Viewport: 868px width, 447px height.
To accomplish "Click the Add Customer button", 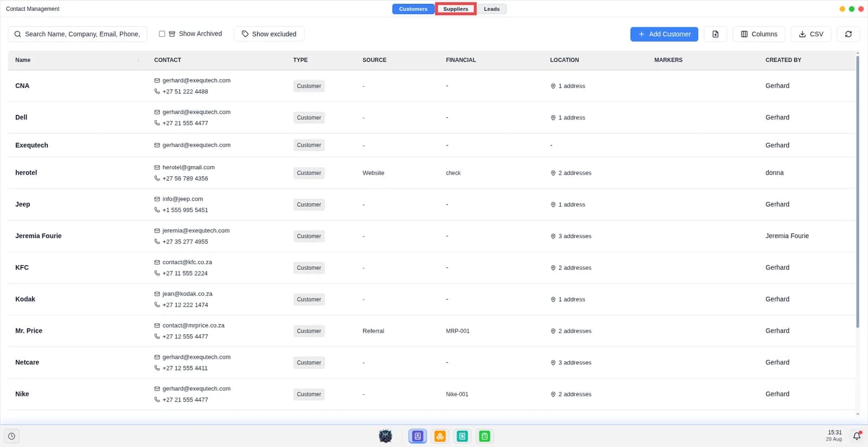I will [665, 34].
